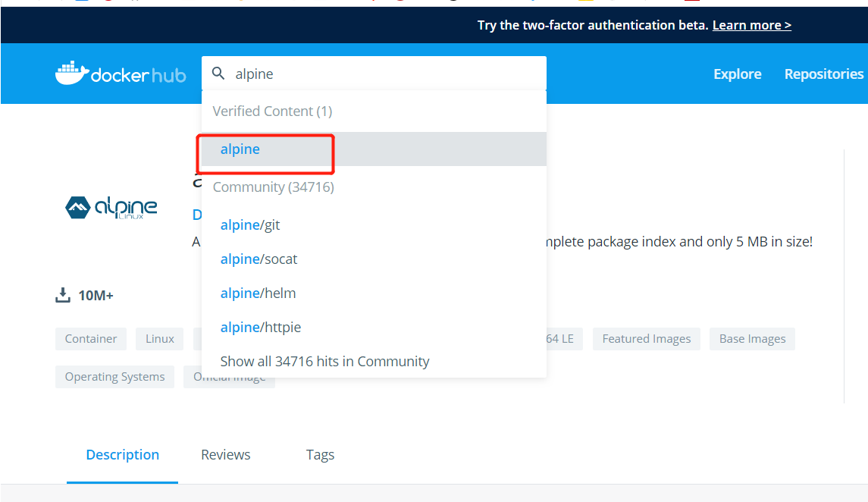Screen dimensions: 868x502
Task: Choose the alpine/httpie suggestion
Action: point(260,328)
